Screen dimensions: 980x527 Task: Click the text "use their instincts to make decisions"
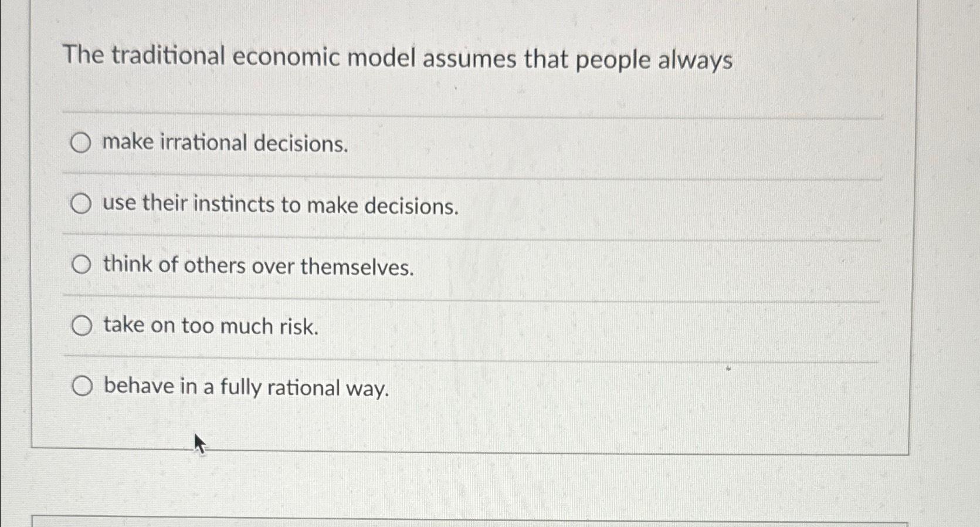point(280,205)
